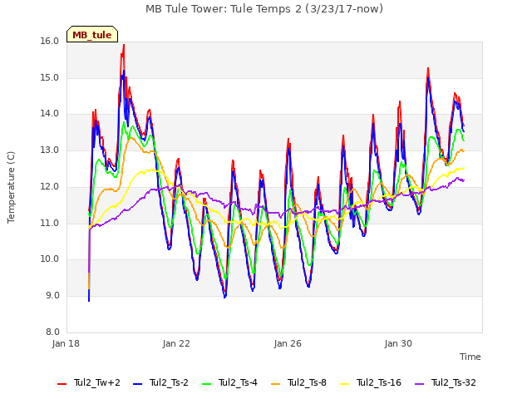Image resolution: width=532 pixels, height=399 pixels.
Task: Click the blue Tul2_Ts-2 legend swatch
Action: coord(137,384)
